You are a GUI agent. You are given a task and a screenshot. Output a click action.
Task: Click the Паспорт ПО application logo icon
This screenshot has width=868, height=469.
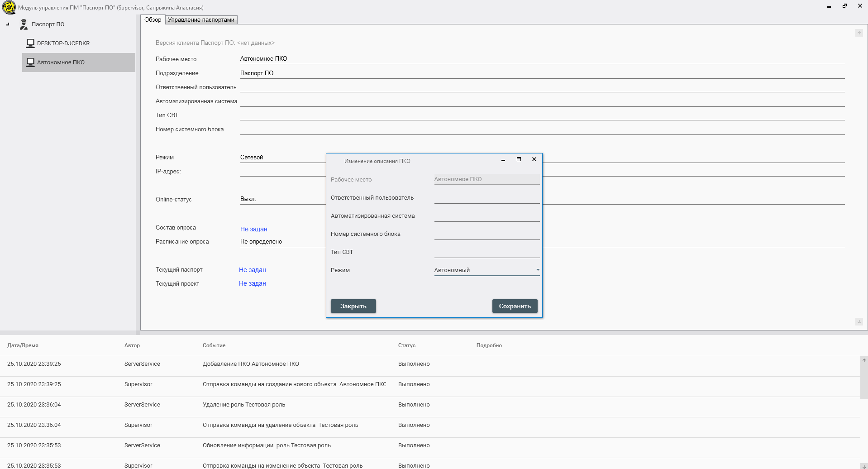(x=9, y=7)
